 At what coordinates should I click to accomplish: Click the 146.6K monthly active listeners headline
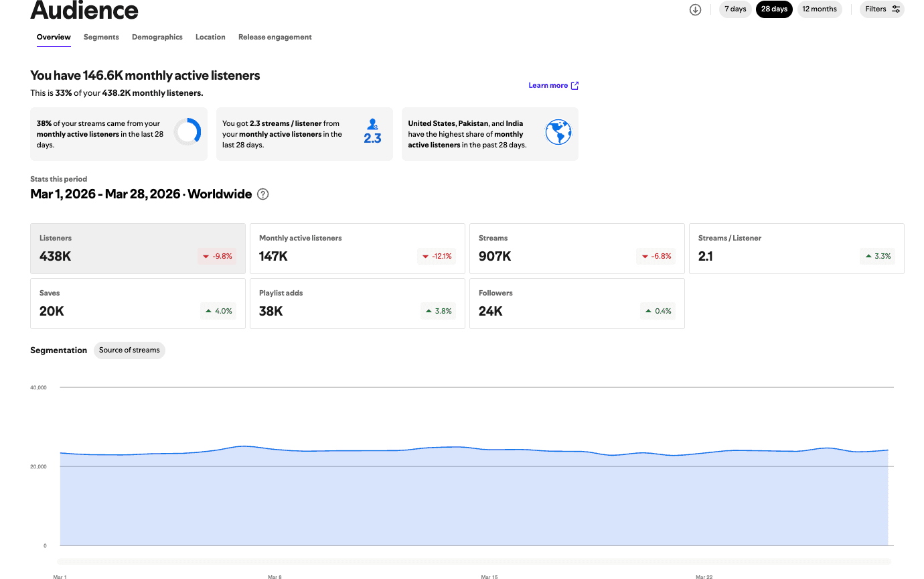tap(145, 76)
